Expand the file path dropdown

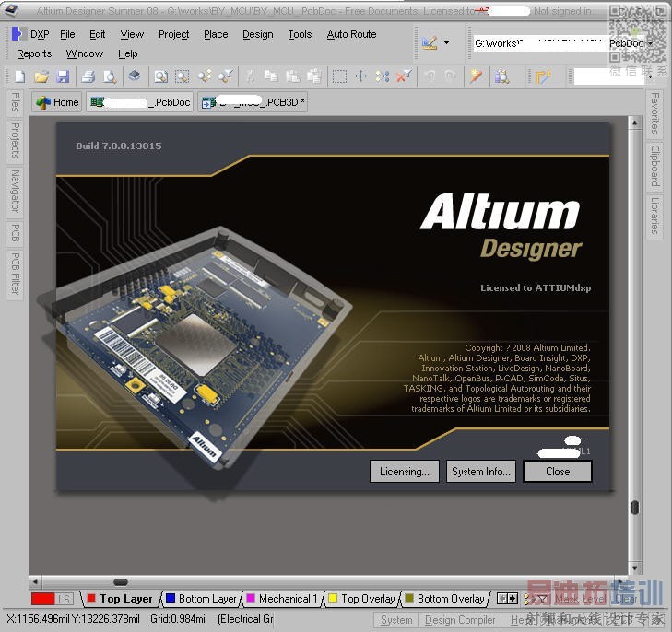(650, 43)
